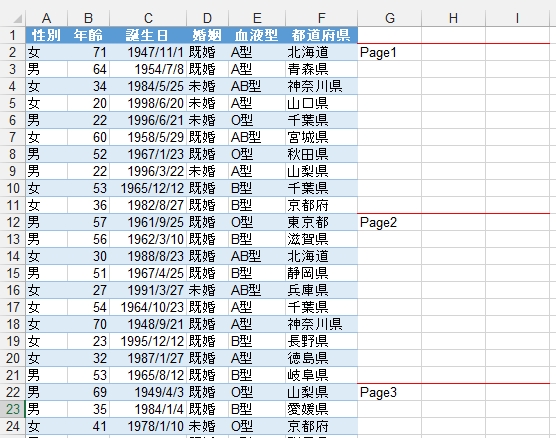Viewport: 556px width, 438px height.
Task: Click the 秋田県 cell
Action: click(x=322, y=154)
